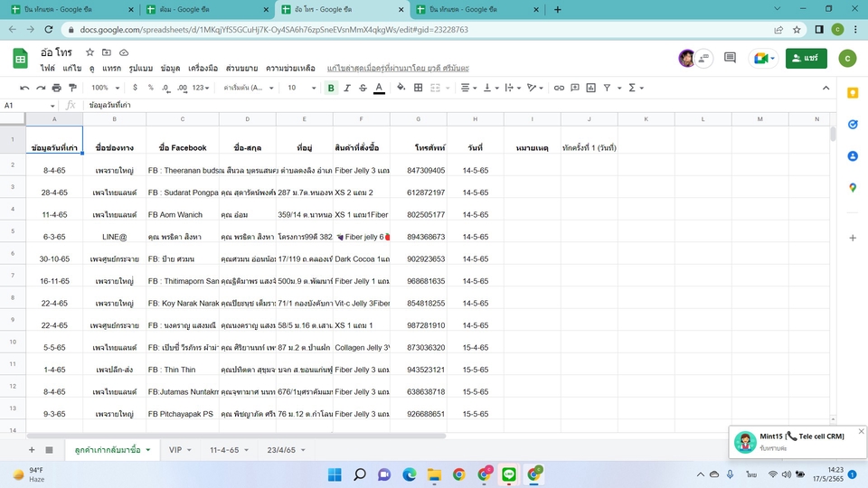868x488 pixels.
Task: Open vertical align dropdown
Action: click(491, 88)
